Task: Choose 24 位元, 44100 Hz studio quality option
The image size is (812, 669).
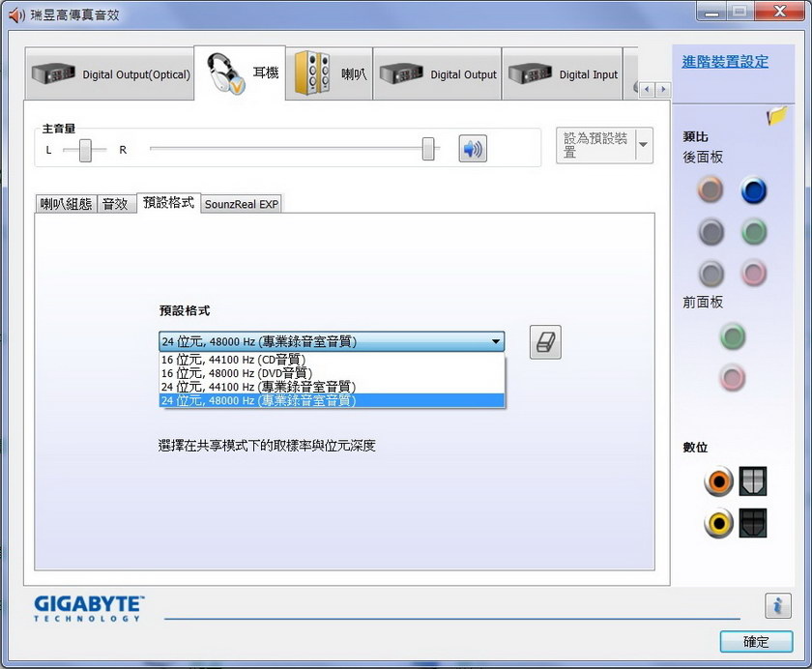Action: (x=332, y=387)
